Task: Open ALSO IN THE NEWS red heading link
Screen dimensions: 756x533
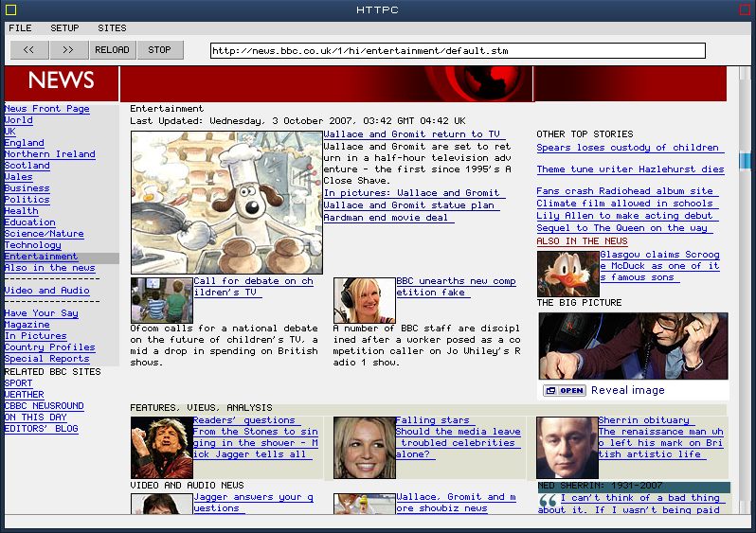Action: 583,241
